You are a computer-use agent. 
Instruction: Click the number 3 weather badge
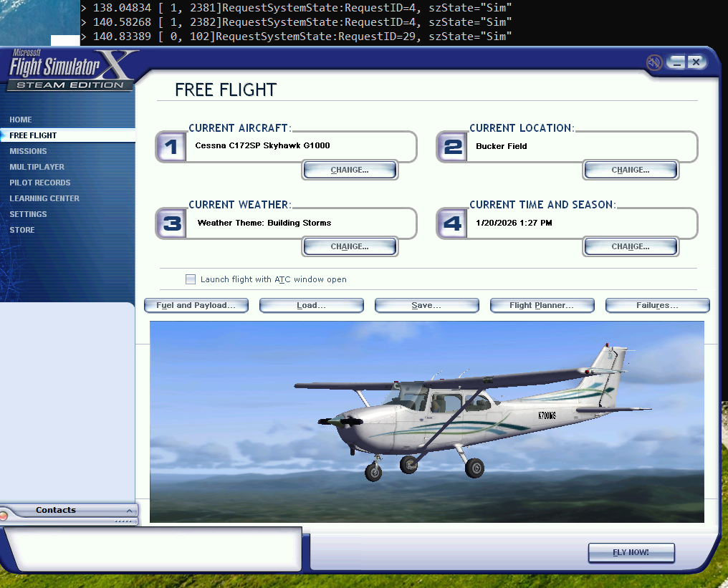[x=171, y=223]
